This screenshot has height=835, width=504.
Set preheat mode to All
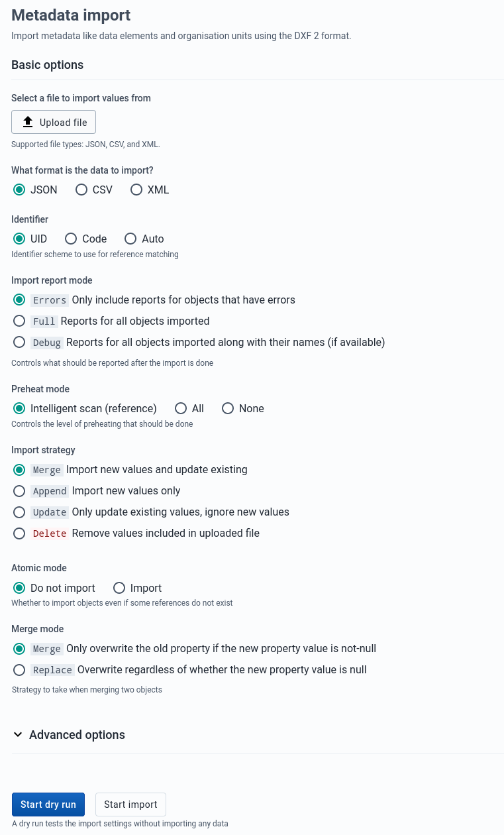181,408
